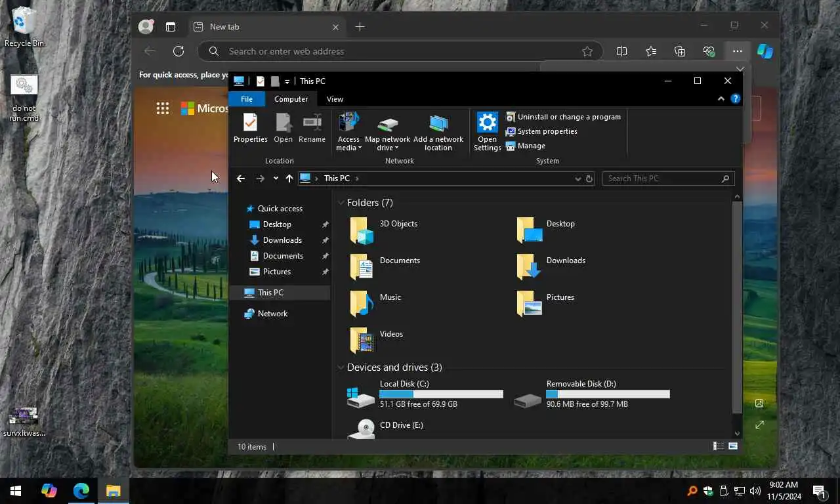Click System properties in ribbon
Viewport: 840px width, 504px height.
pyautogui.click(x=547, y=131)
